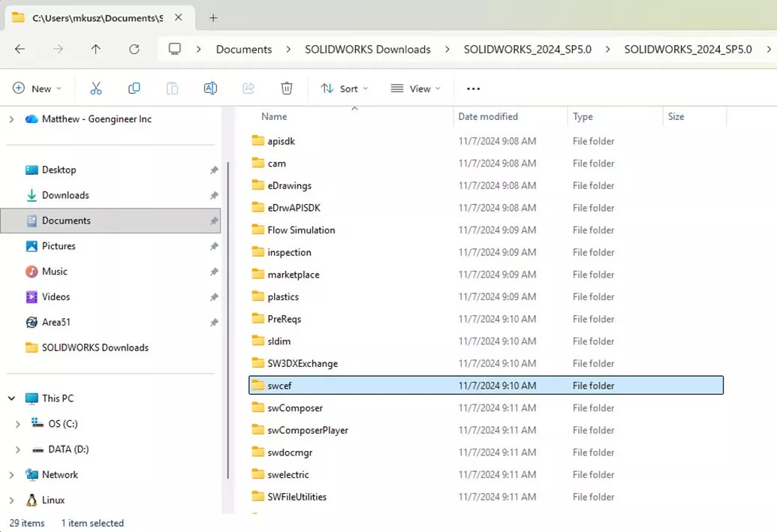Open the See more ellipsis menu
Screen dimensions: 777x532
click(473, 89)
